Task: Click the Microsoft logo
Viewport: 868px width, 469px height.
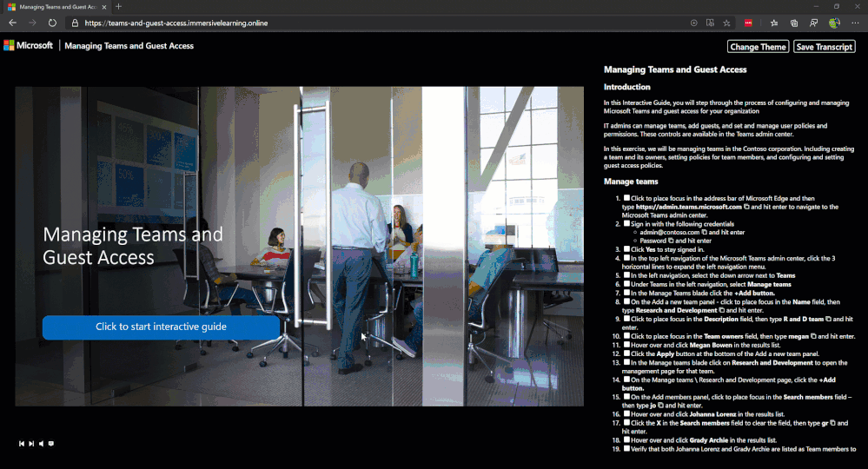Action: pyautogui.click(x=28, y=45)
